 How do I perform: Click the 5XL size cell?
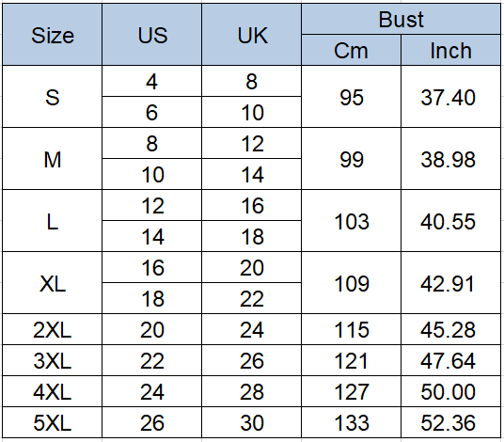[53, 422]
